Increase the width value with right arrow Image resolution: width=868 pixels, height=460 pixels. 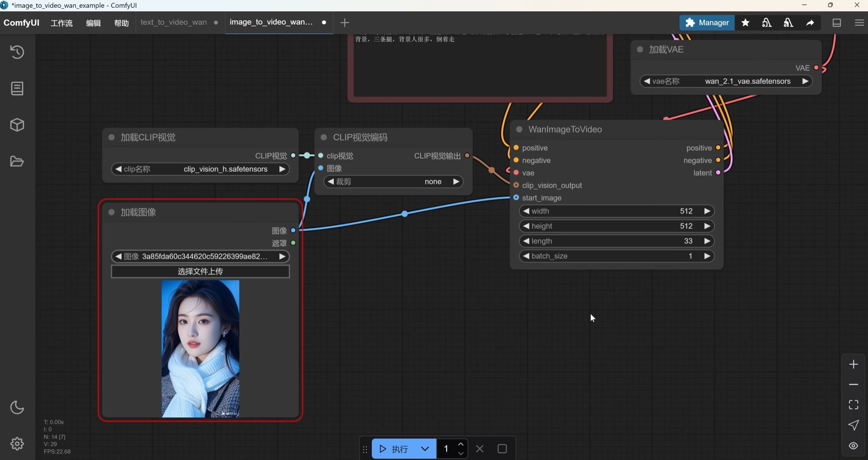point(707,211)
